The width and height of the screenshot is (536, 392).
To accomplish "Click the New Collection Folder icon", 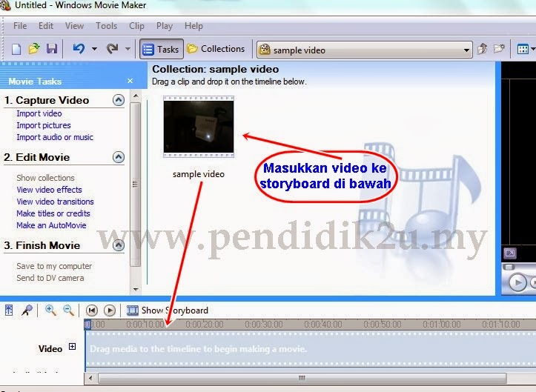I will (x=499, y=49).
